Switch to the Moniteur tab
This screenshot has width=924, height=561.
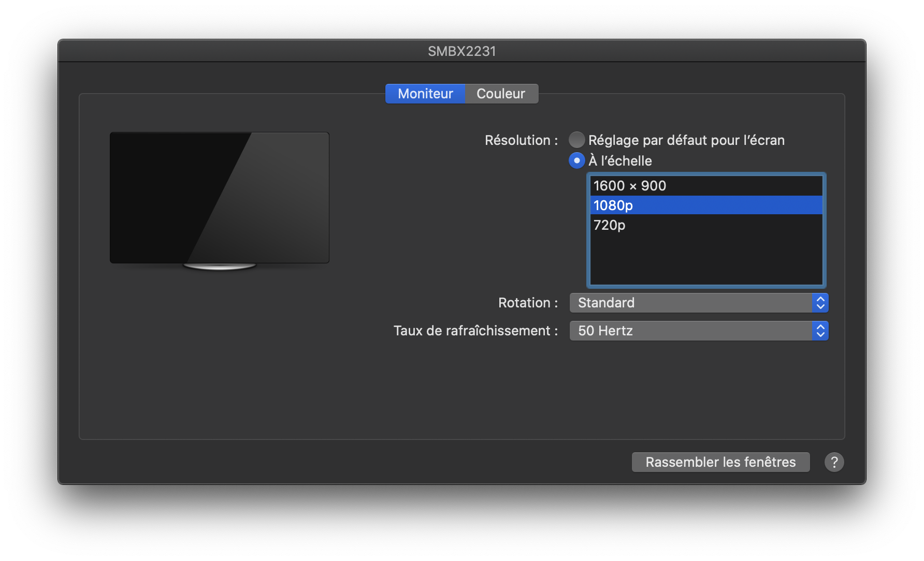(x=425, y=94)
